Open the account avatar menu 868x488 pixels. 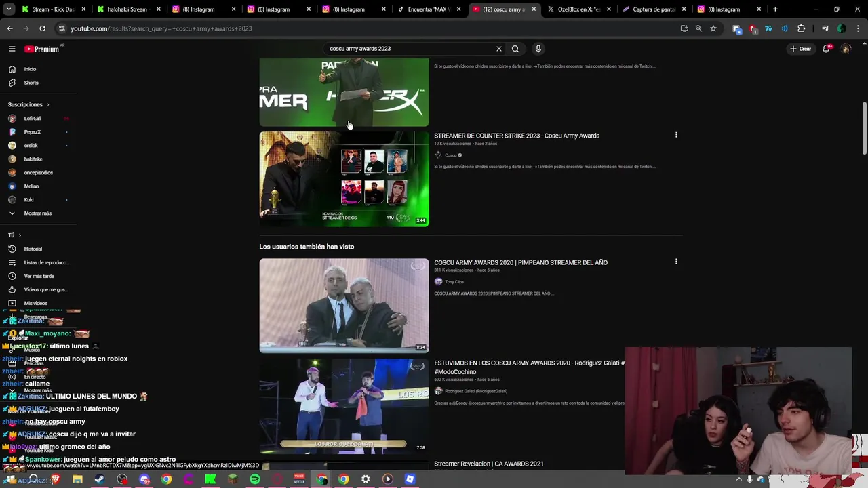pos(846,49)
